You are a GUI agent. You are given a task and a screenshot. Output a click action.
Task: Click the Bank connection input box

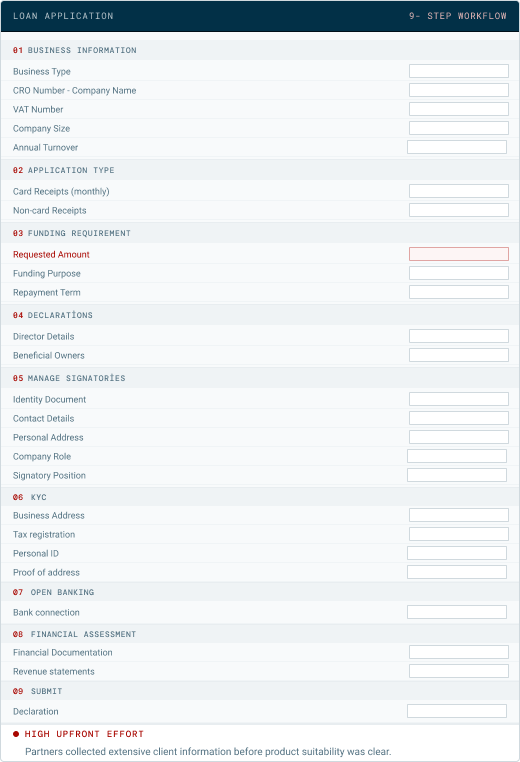click(457, 612)
